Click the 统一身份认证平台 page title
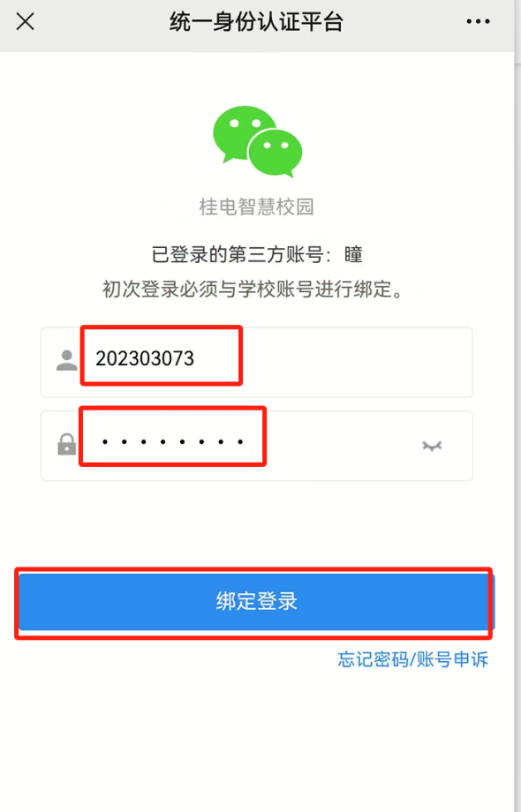Image resolution: width=521 pixels, height=812 pixels. (x=256, y=22)
